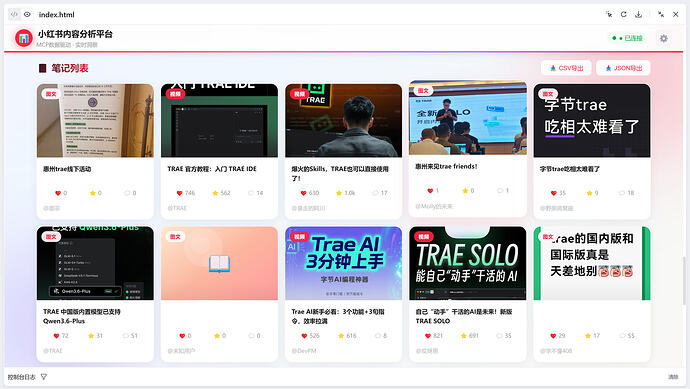Image resolution: width=690 pixels, height=389 pixels.
Task: Open title 惠州来见trae friends!
Action: (446, 166)
